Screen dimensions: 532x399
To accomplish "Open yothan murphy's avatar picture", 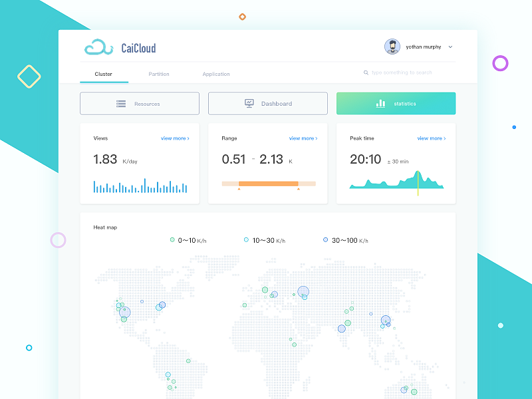I will click(392, 47).
